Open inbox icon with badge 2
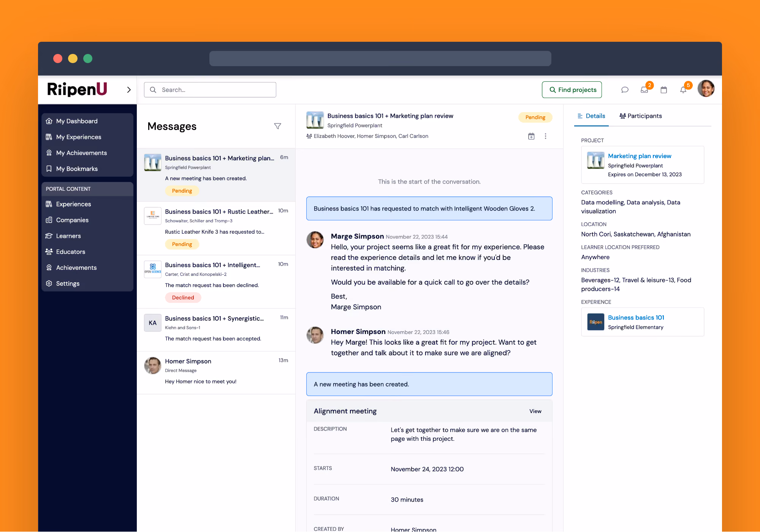Image resolution: width=760 pixels, height=532 pixels. pos(644,90)
